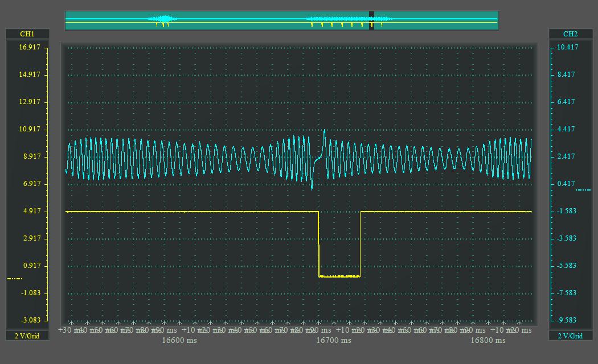Image resolution: width=598 pixels, height=364 pixels.
Task: Click the yellow CH1 zero-level dashed marker
Action: pos(15,279)
